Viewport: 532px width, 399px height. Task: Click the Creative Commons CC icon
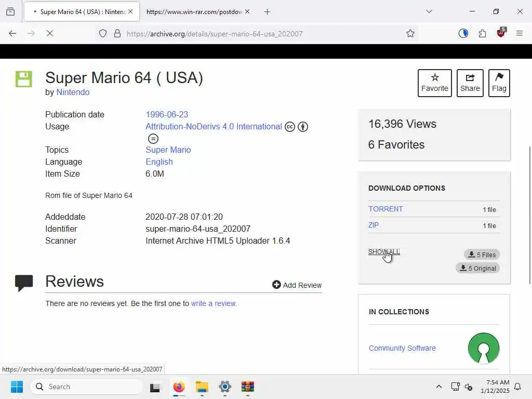pos(289,127)
